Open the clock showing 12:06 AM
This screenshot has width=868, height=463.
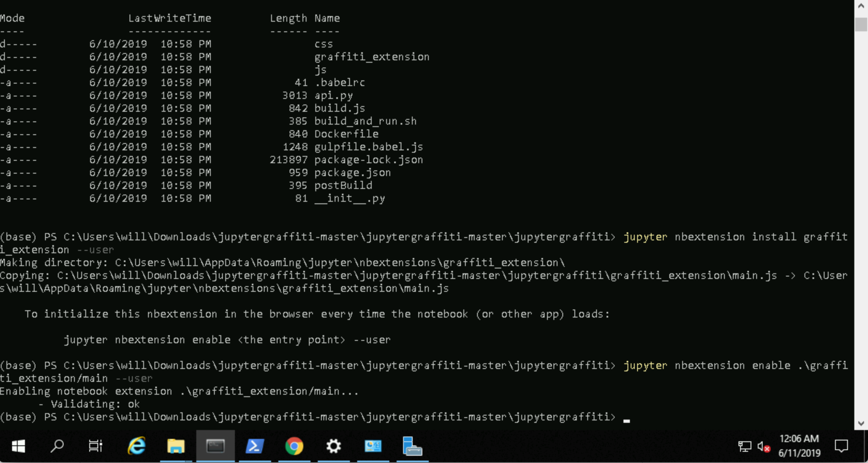click(799, 446)
